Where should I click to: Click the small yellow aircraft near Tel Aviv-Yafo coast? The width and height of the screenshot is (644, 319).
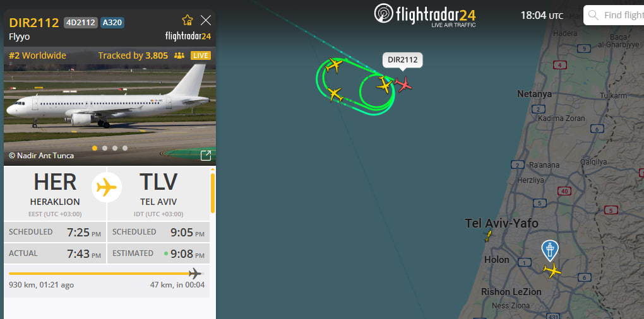point(488,236)
